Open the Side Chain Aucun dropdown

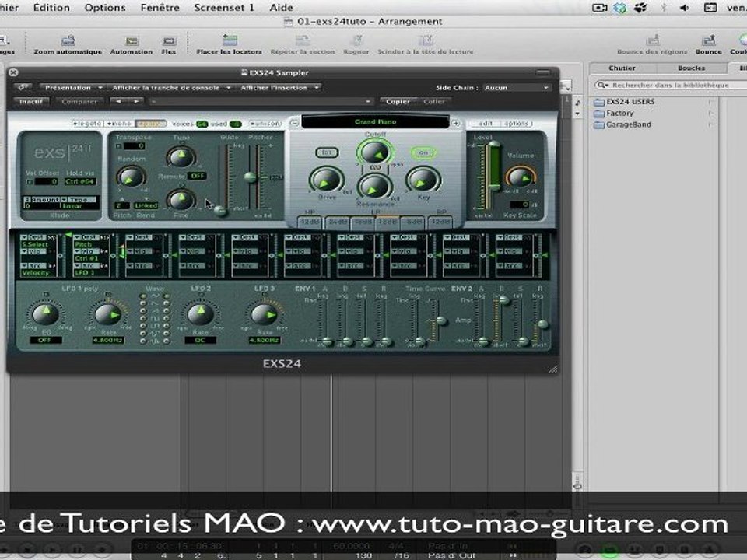(x=517, y=88)
